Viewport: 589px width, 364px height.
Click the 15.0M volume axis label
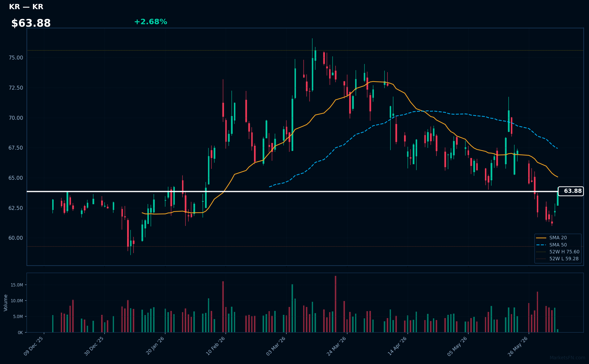tap(17, 285)
